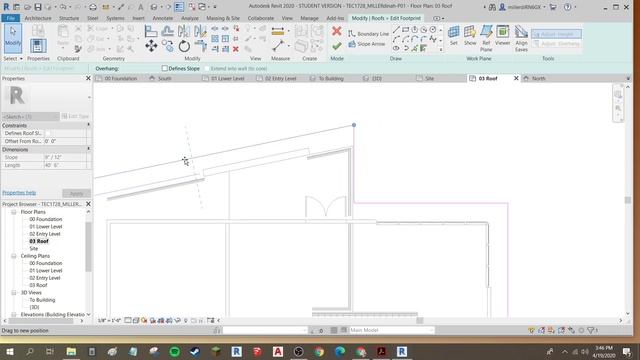Open AutoCAD from the taskbar
The width and height of the screenshot is (640, 360).
coord(278,351)
